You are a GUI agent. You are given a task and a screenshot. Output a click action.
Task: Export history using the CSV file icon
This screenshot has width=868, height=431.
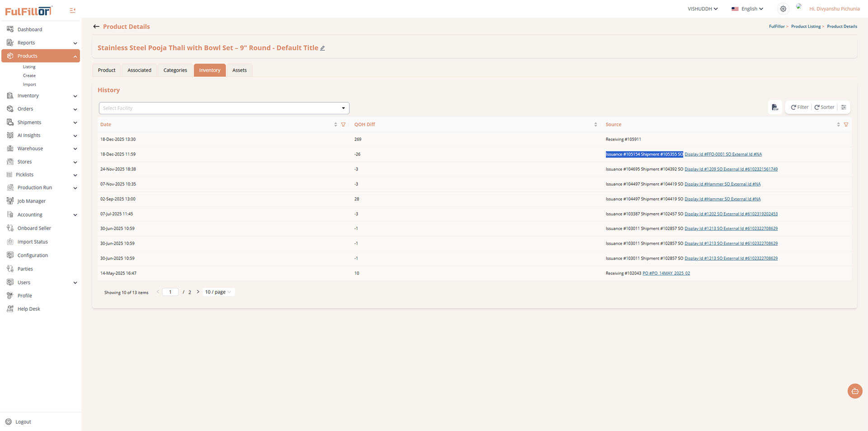click(x=775, y=107)
